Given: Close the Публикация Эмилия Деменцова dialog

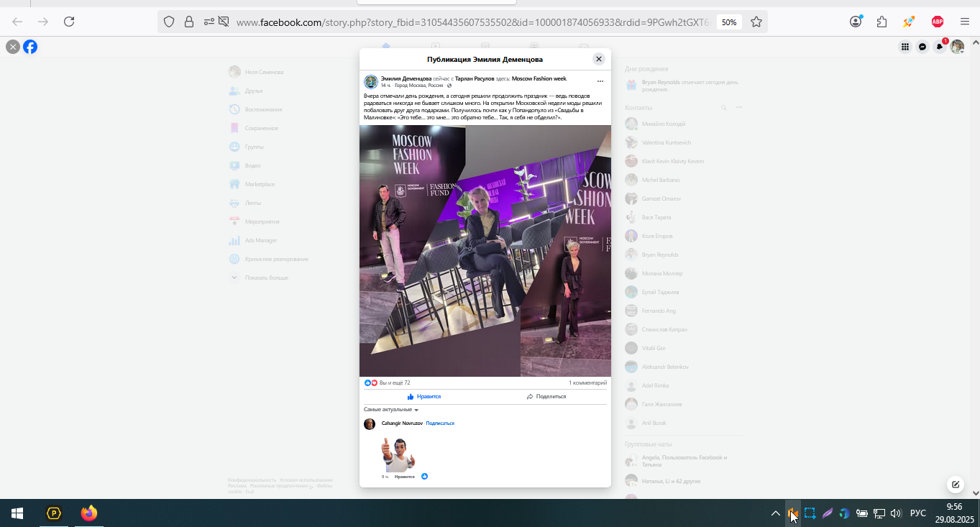Looking at the screenshot, I should click(598, 59).
